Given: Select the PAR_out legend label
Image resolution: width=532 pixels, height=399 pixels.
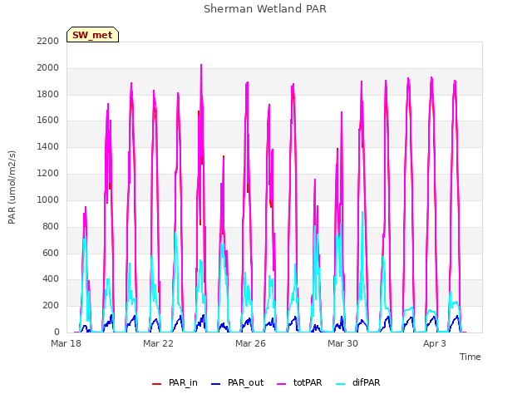Looking at the screenshot, I should click(x=246, y=382).
